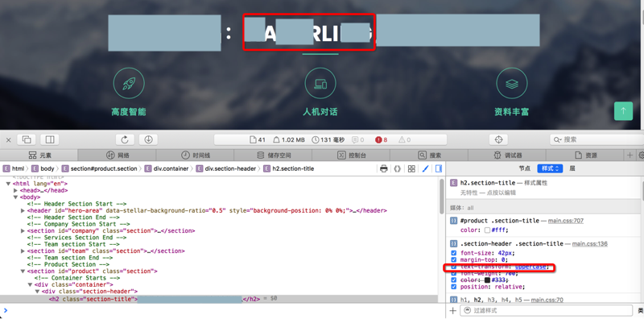Select html in the DOM breadcrumb
644x319 pixels.
(14, 168)
